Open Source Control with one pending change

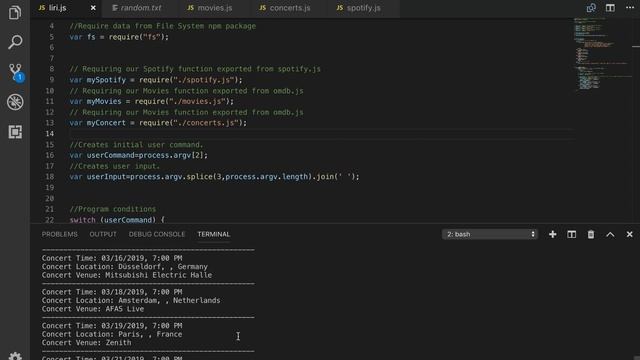pos(16,72)
